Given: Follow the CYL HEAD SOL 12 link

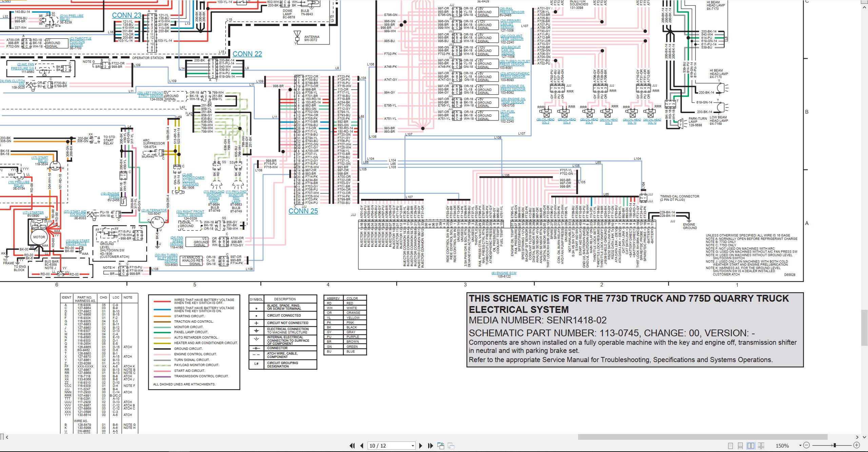Looking at the screenshot, I should click(x=652, y=121).
